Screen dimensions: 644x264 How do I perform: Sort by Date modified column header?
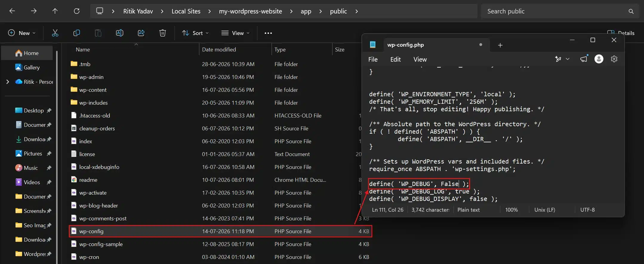pos(219,49)
